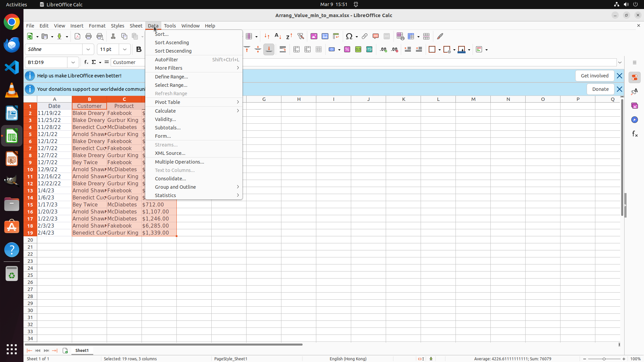Delete a decimal place
Viewport: 644px width, 362px height.
394,50
